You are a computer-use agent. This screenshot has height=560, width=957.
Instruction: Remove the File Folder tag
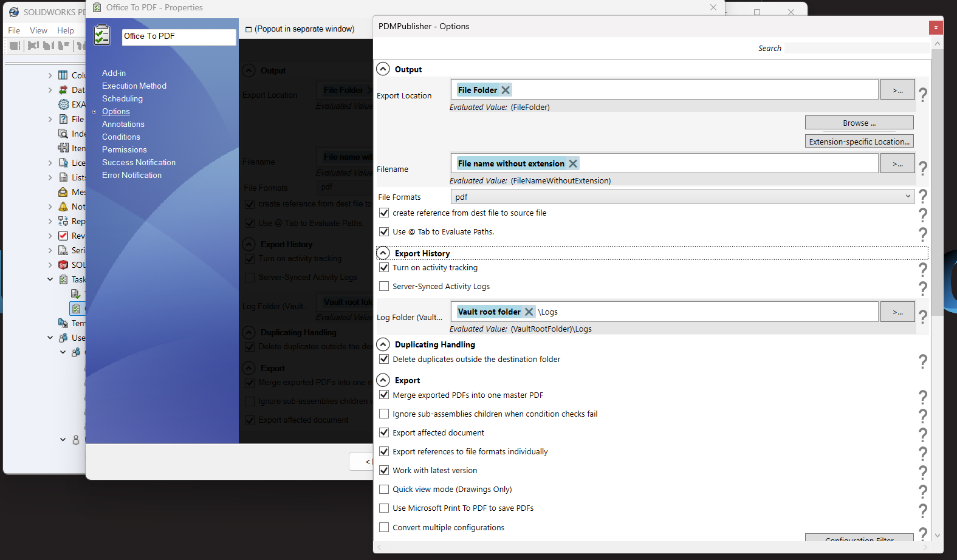click(x=506, y=90)
